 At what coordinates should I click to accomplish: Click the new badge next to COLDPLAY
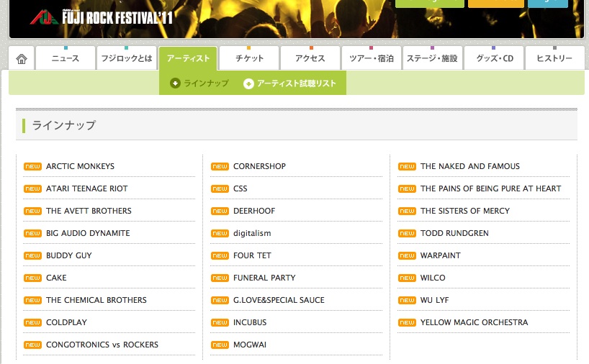pos(32,322)
